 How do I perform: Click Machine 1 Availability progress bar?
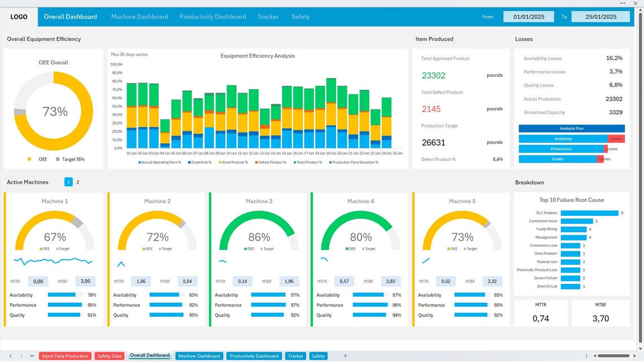pos(66,295)
